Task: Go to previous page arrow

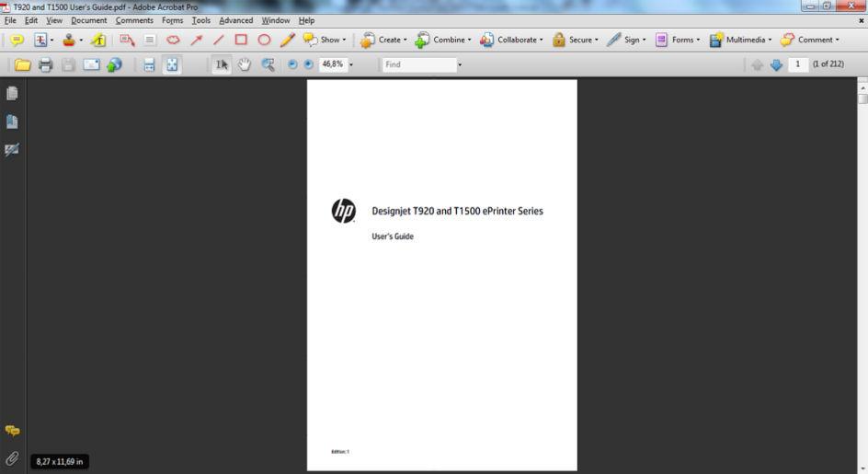Action: [758, 64]
